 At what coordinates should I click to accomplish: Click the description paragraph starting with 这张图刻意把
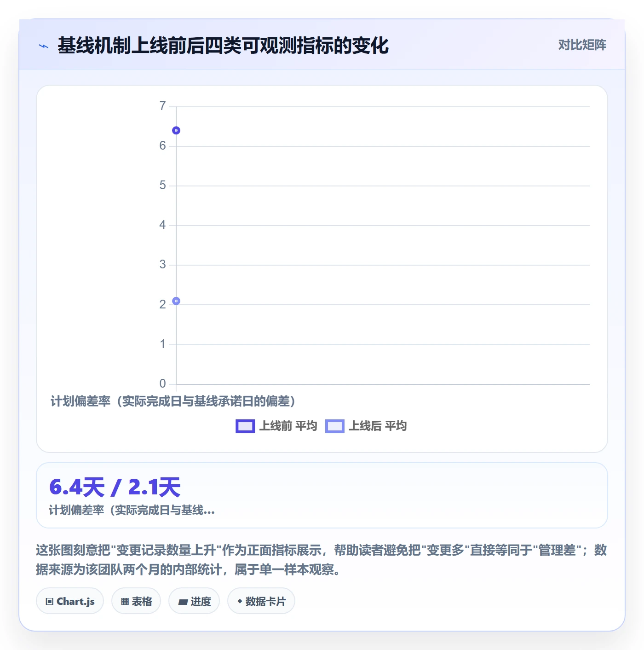[322, 560]
